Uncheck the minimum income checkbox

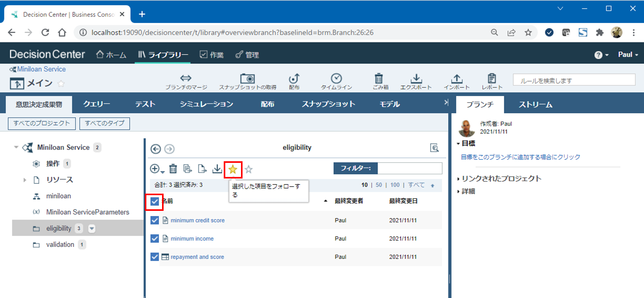coord(155,239)
